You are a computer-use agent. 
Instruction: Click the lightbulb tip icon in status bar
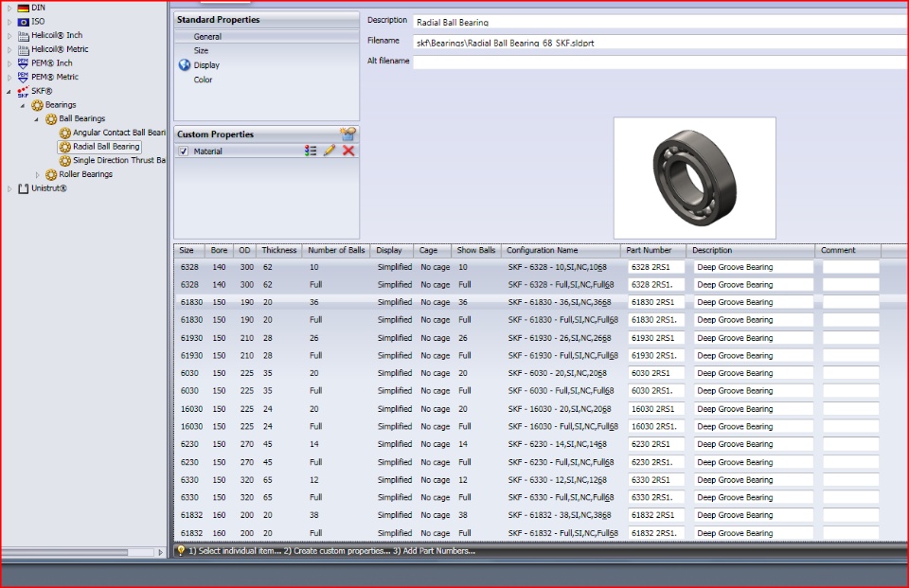181,550
